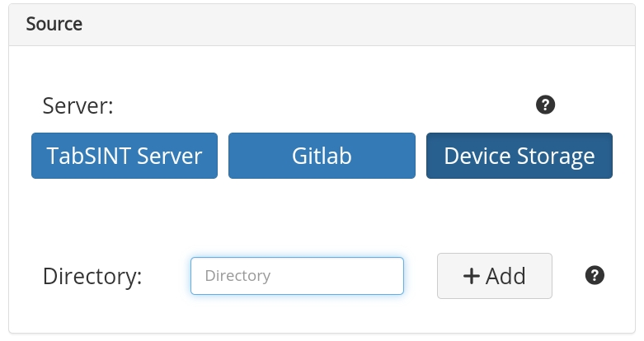
Task: Show directory help question mark tooltip
Action: tap(595, 275)
